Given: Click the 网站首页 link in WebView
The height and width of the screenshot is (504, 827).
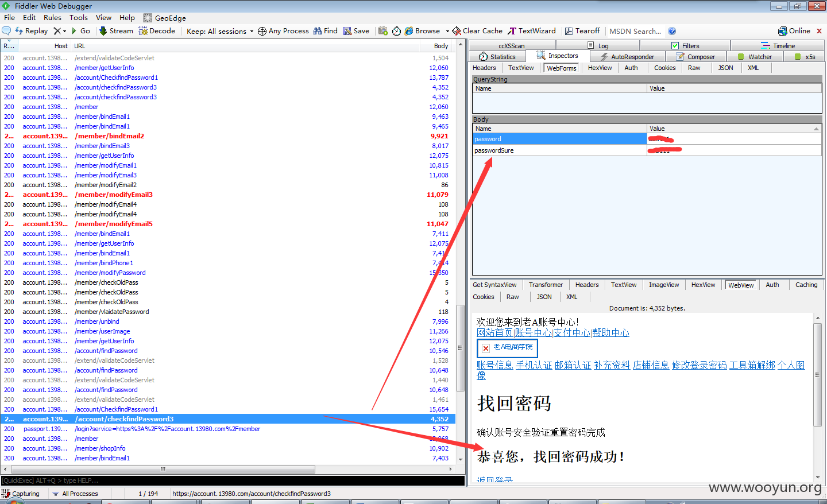Looking at the screenshot, I should click(494, 333).
